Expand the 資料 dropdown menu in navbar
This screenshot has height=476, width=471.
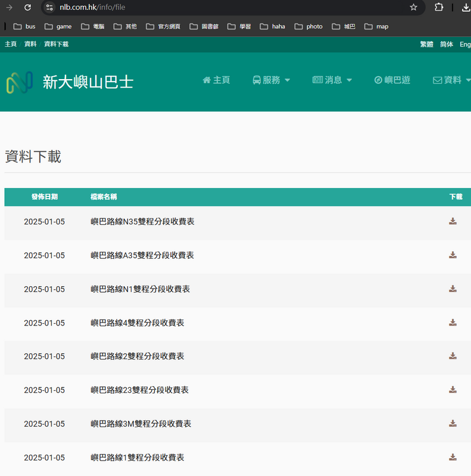451,80
